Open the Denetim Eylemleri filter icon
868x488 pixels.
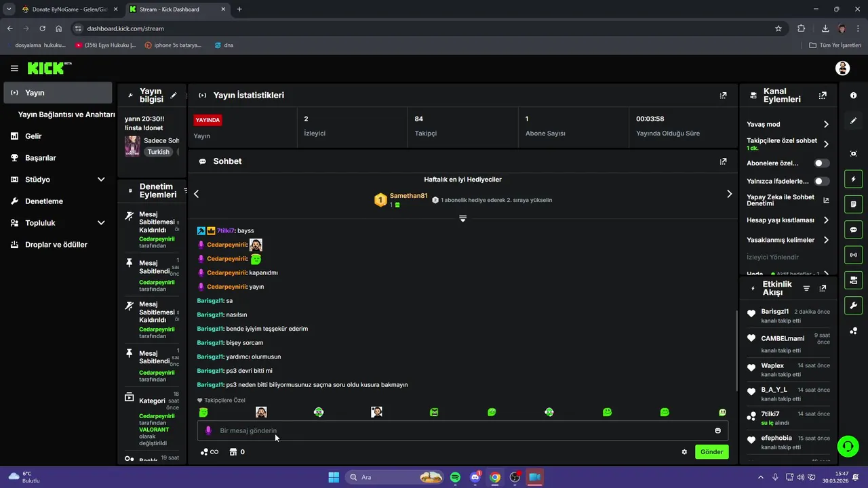coord(184,190)
